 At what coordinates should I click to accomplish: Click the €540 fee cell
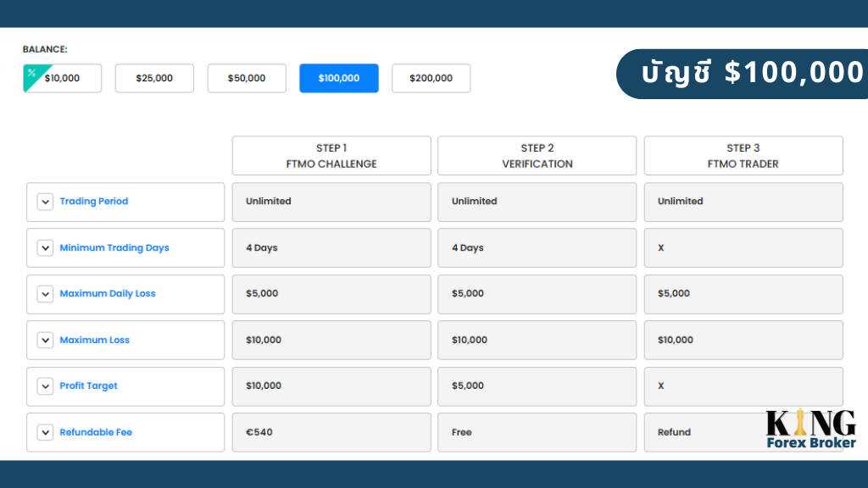[x=331, y=432]
